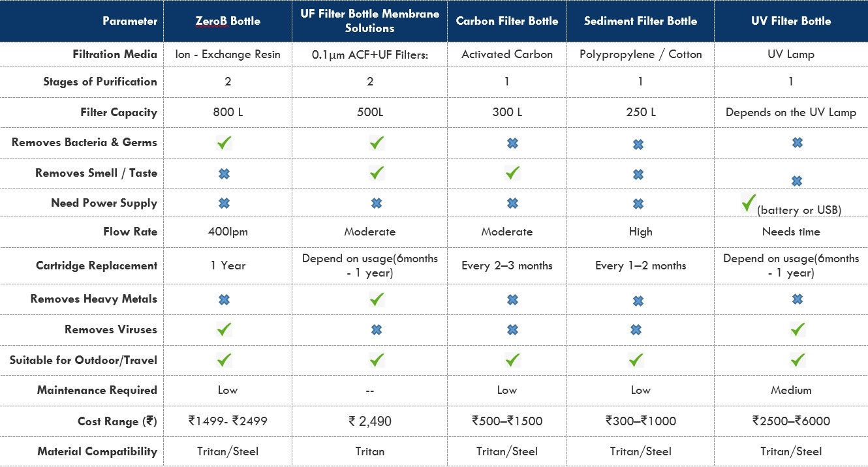Click UF Filter removes viruses cross mark

point(377,330)
